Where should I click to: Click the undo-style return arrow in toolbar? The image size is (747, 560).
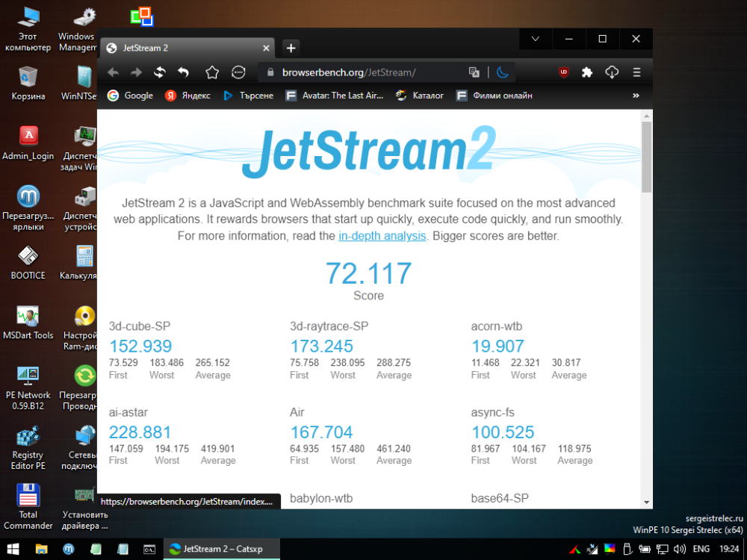pyautogui.click(x=184, y=72)
